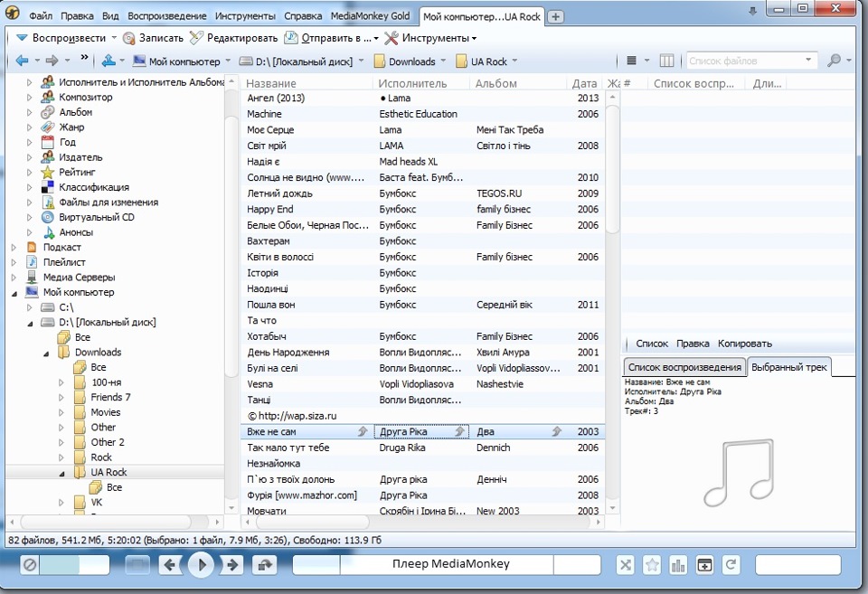Click the curved-arrow icon right of next-track button
This screenshot has height=594, width=868.
(265, 565)
